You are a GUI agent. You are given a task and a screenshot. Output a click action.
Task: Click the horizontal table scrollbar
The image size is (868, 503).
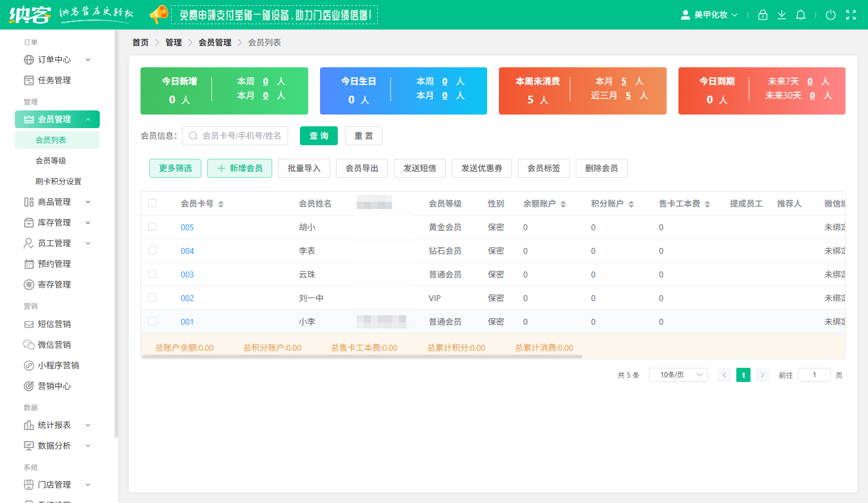point(363,357)
